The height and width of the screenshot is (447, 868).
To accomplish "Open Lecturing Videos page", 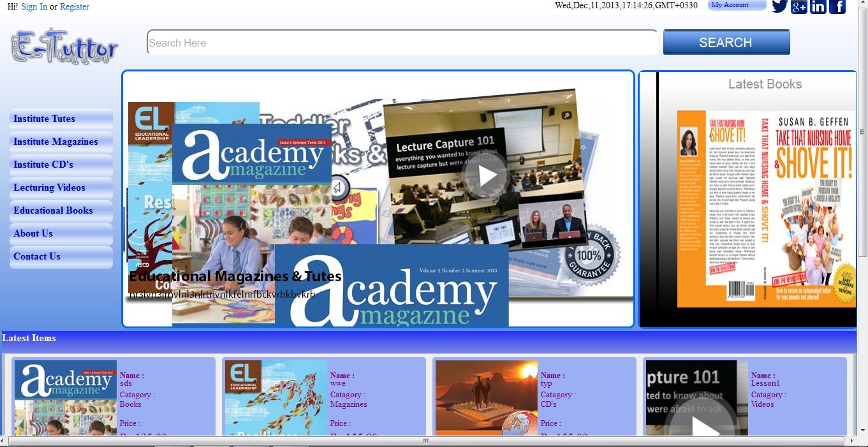I will pyautogui.click(x=49, y=187).
